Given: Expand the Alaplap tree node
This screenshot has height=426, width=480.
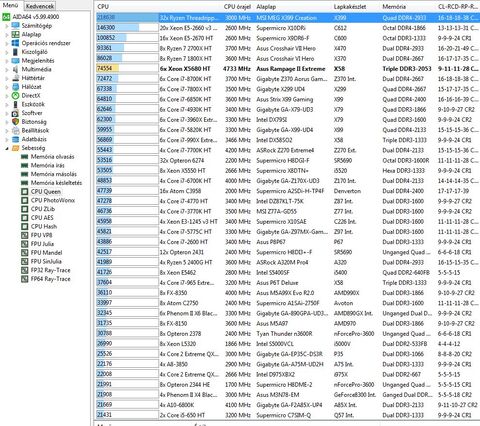Looking at the screenshot, I should 7,34.
